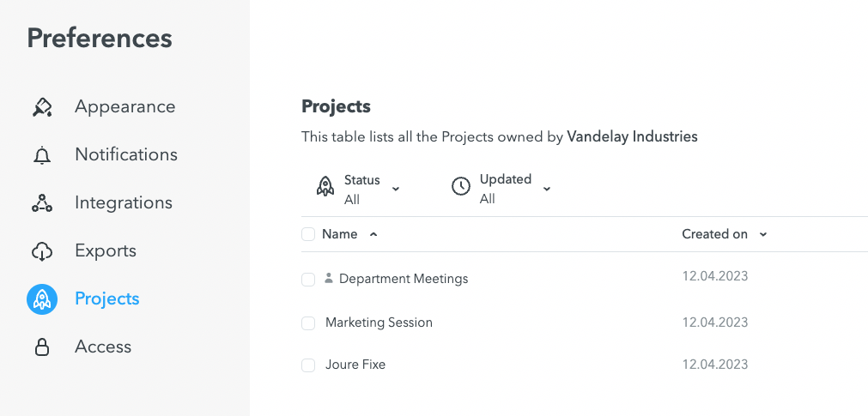Click the blue Projects rocket icon
This screenshot has height=416, width=868.
[x=42, y=299]
